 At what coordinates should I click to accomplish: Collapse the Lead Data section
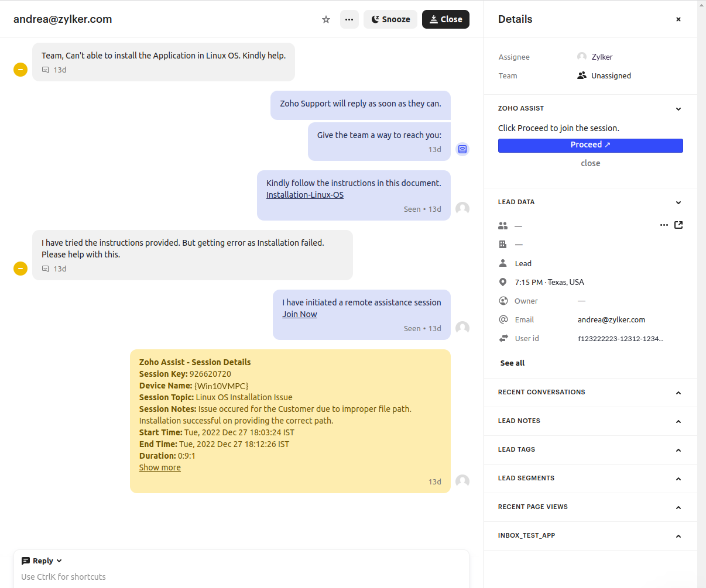click(678, 202)
